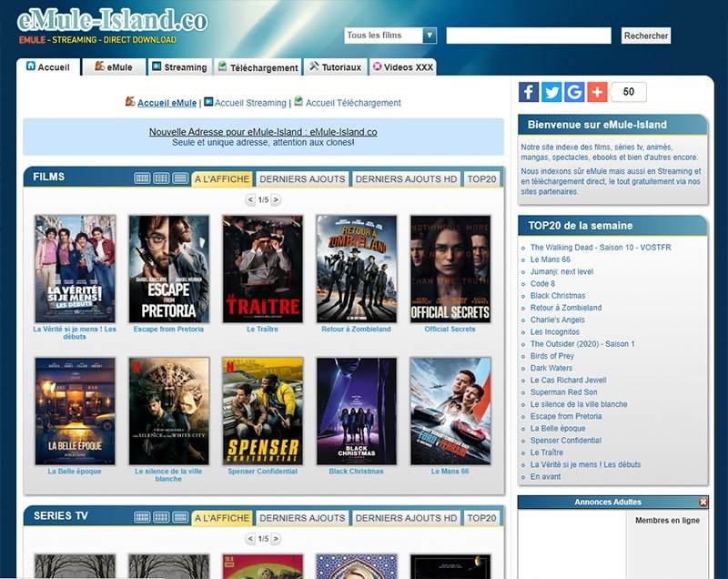Screen dimensions: 728x579
Task: Select medium grid view in SERIES TV header
Action: click(161, 517)
